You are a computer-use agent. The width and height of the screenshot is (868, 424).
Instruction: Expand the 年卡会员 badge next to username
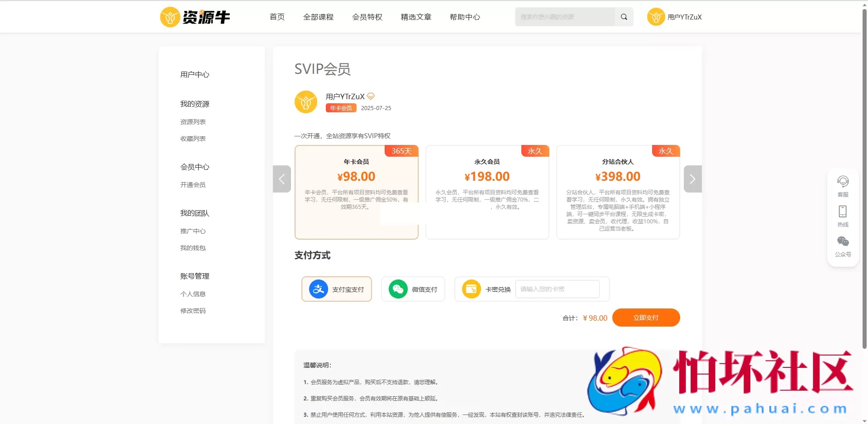coord(341,108)
